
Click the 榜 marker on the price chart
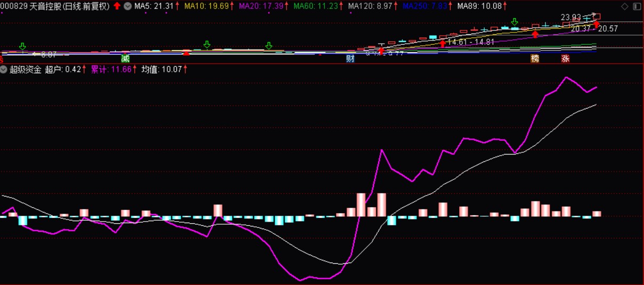coord(535,59)
